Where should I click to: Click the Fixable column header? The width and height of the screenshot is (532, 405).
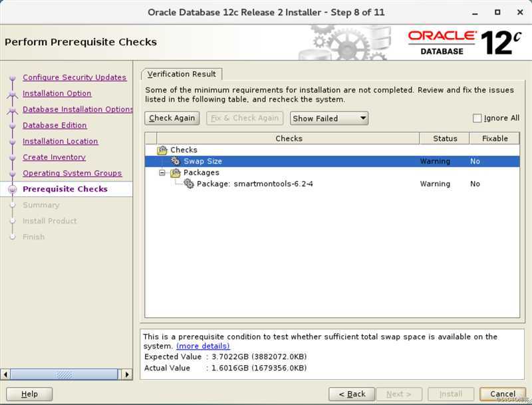pos(495,138)
